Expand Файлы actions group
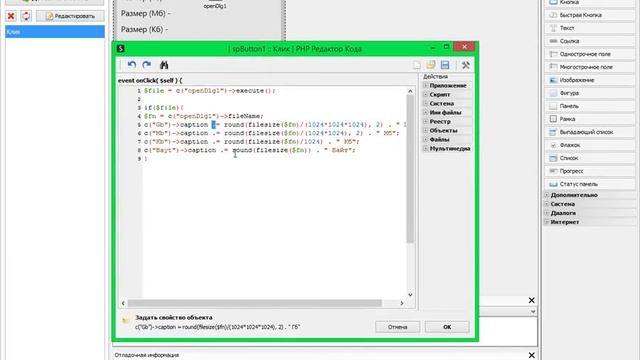The height and width of the screenshot is (360, 640). 425,140
